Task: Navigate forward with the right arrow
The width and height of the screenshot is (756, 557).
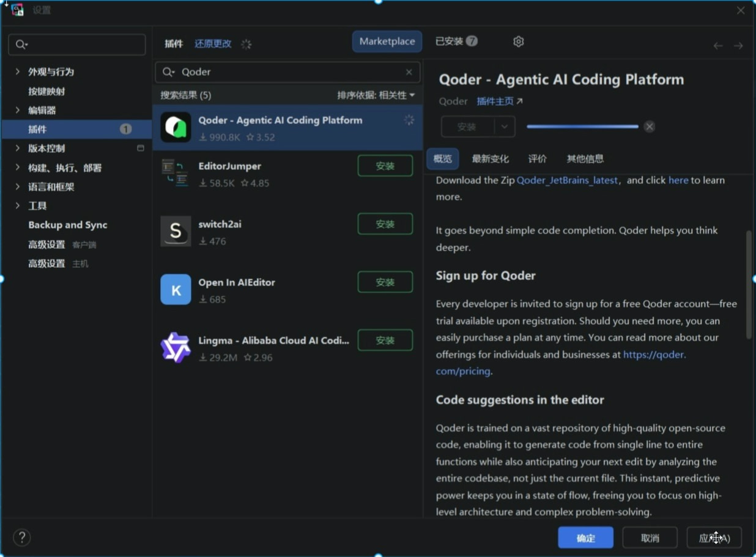Action: pos(738,46)
